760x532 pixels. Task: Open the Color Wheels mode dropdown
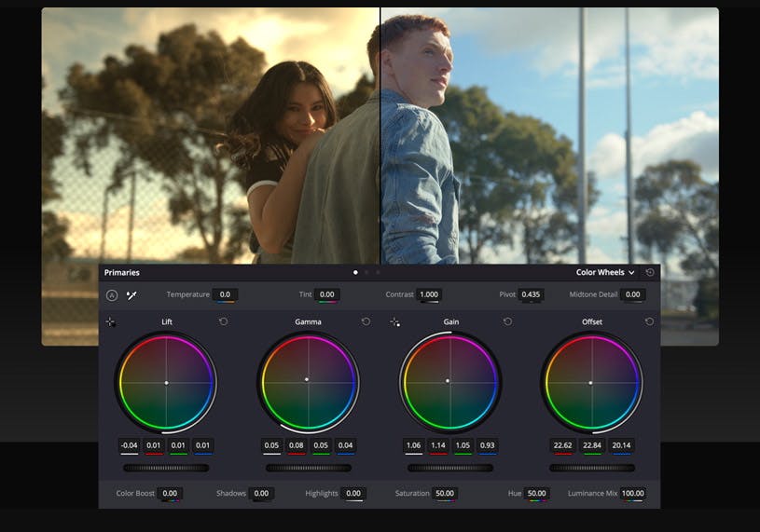pos(605,273)
